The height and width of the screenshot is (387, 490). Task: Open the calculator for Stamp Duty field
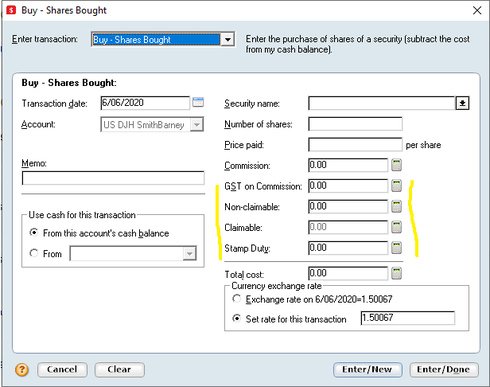pyautogui.click(x=396, y=248)
